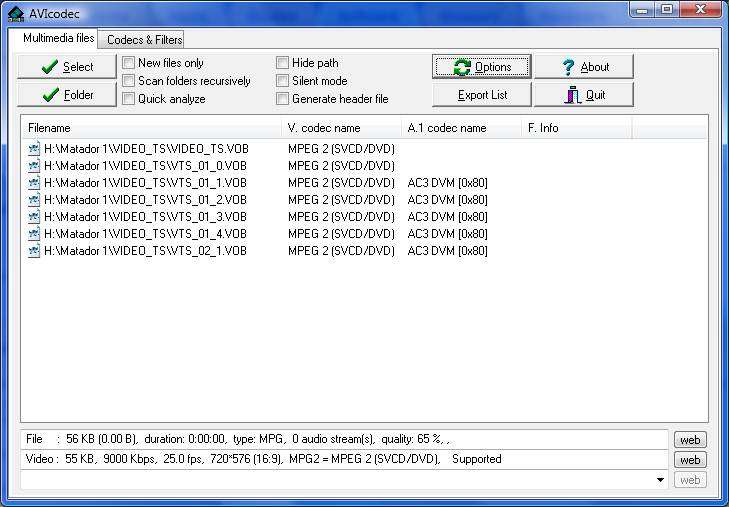
Task: Click the disabled web button in third row
Action: 690,480
